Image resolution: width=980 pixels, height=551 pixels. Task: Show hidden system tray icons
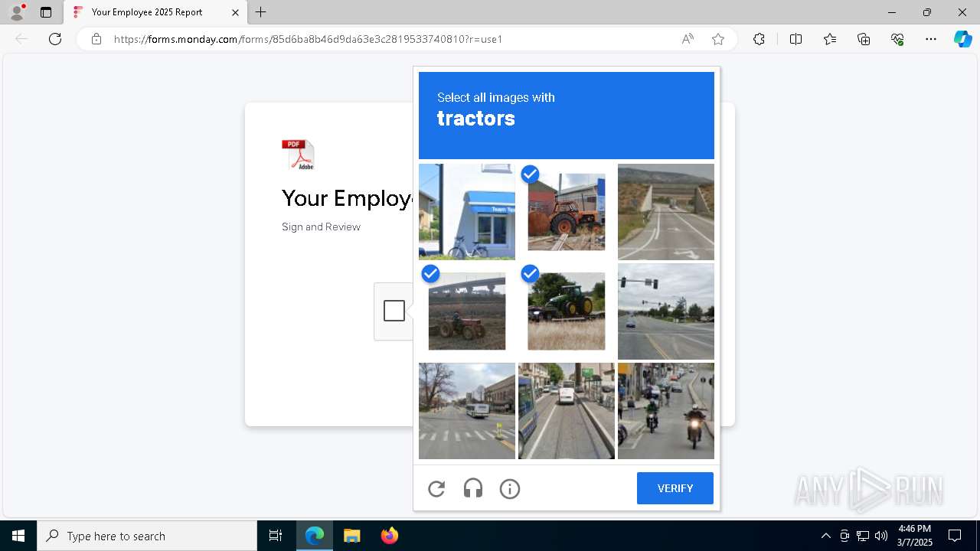[825, 536]
